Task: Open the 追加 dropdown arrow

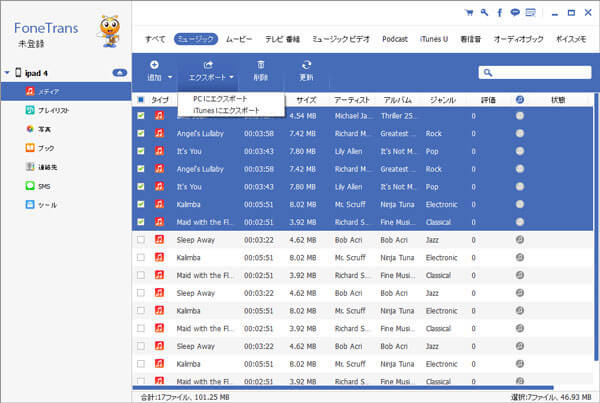Action: [170, 77]
